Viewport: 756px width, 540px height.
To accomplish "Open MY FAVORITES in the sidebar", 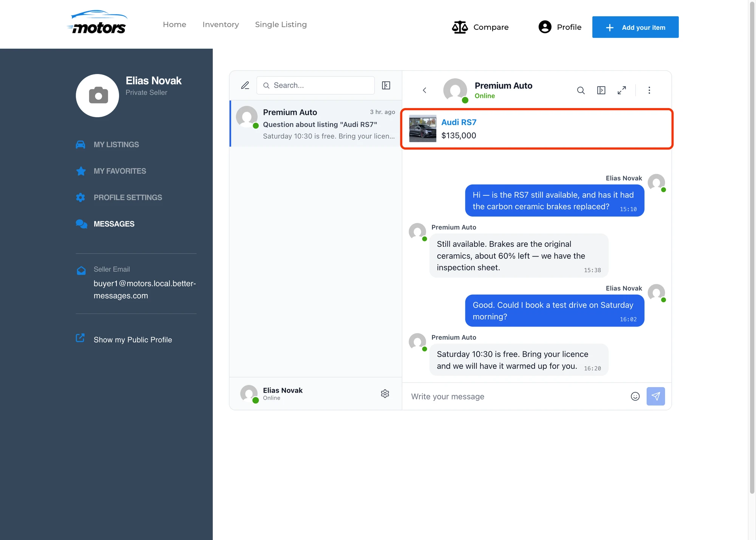I will [120, 171].
